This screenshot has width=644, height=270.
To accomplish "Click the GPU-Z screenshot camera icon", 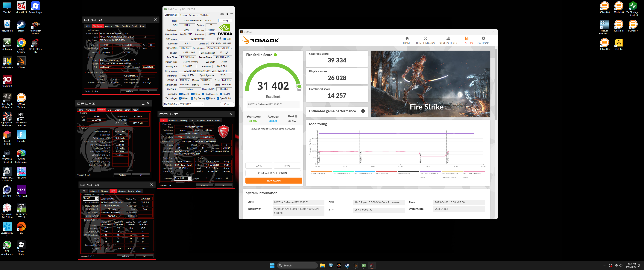I will tap(222, 14).
